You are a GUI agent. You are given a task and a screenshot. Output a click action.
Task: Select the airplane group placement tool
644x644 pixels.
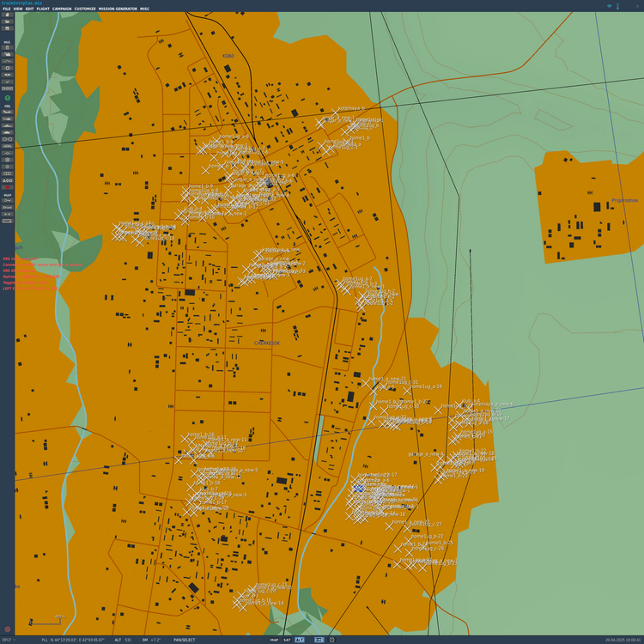click(x=8, y=112)
